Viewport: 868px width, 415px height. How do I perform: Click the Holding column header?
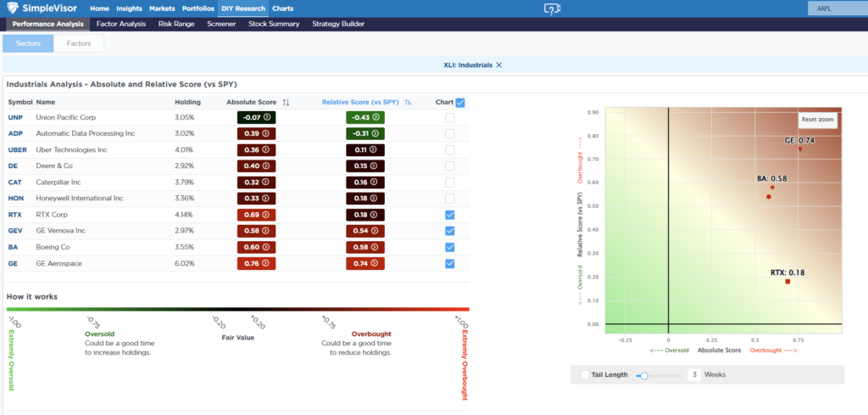(x=187, y=103)
